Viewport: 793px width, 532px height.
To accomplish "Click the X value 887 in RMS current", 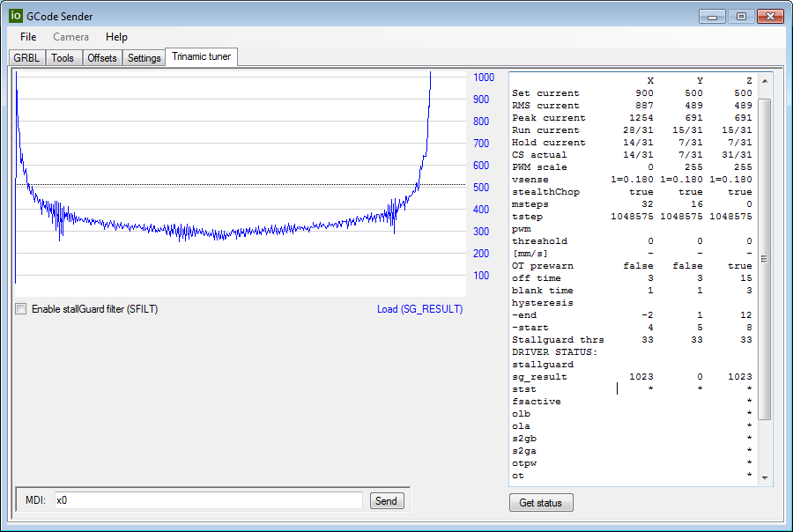I will click(644, 105).
